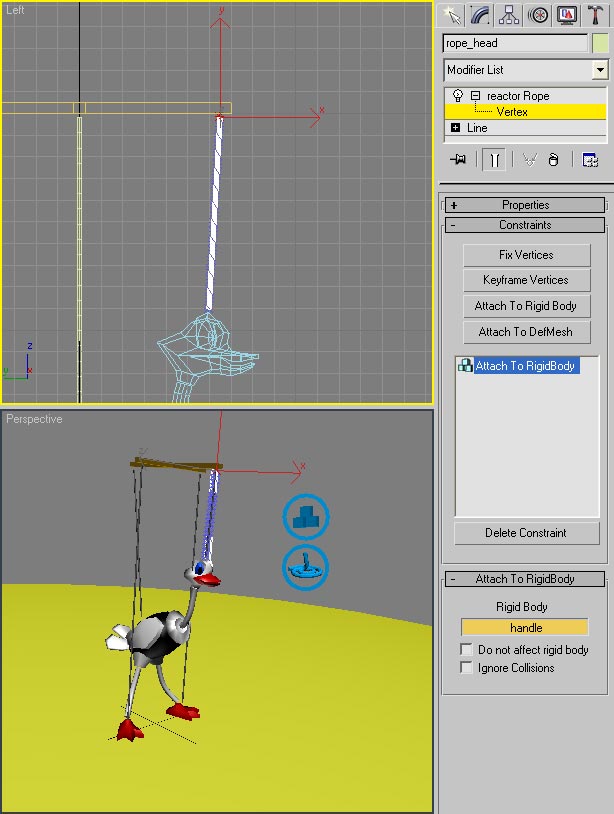Toggle the reactor Rope lightbulb
Viewport: 614px width, 814px height.
click(458, 96)
